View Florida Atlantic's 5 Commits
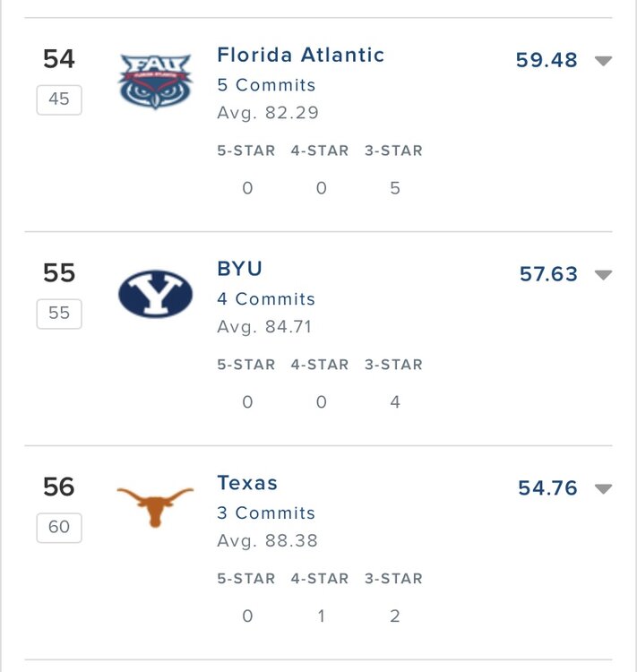This screenshot has width=637, height=672. [266, 86]
